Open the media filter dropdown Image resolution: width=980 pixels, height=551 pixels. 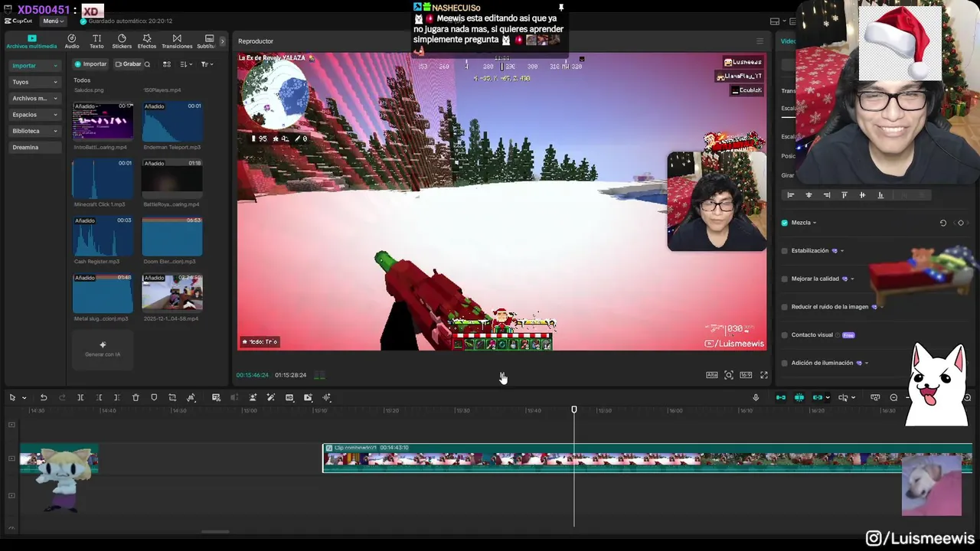pos(206,64)
